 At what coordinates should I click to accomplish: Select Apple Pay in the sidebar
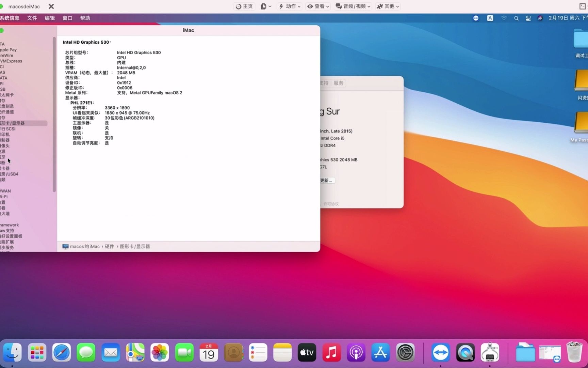(x=8, y=50)
